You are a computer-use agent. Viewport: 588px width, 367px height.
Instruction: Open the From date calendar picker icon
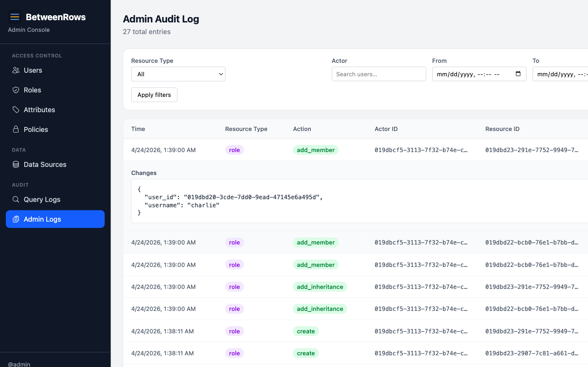click(x=518, y=74)
